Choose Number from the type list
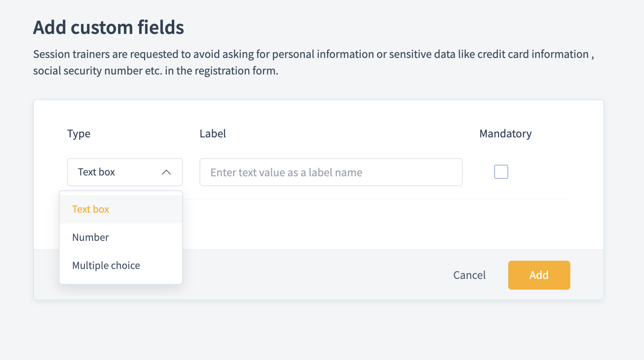This screenshot has height=360, width=644. click(x=91, y=238)
